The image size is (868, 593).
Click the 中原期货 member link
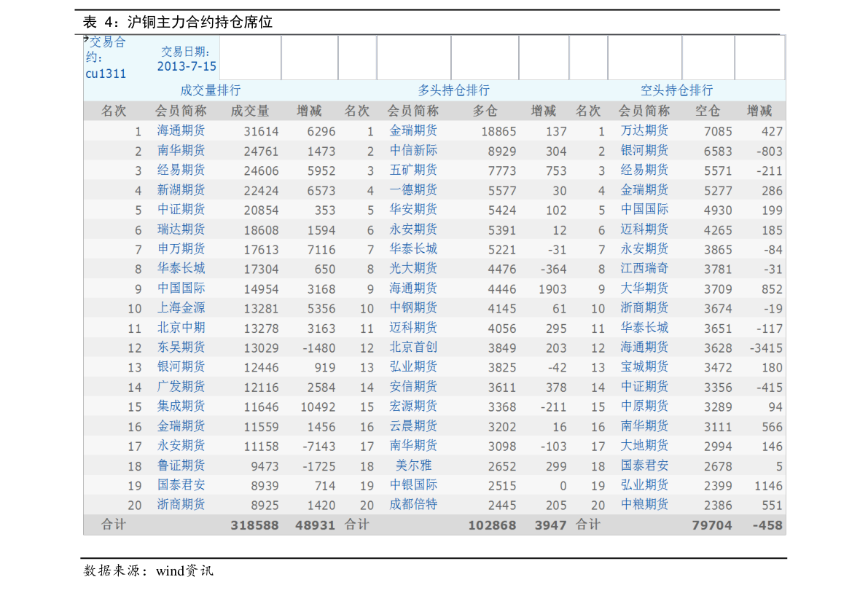point(644,406)
